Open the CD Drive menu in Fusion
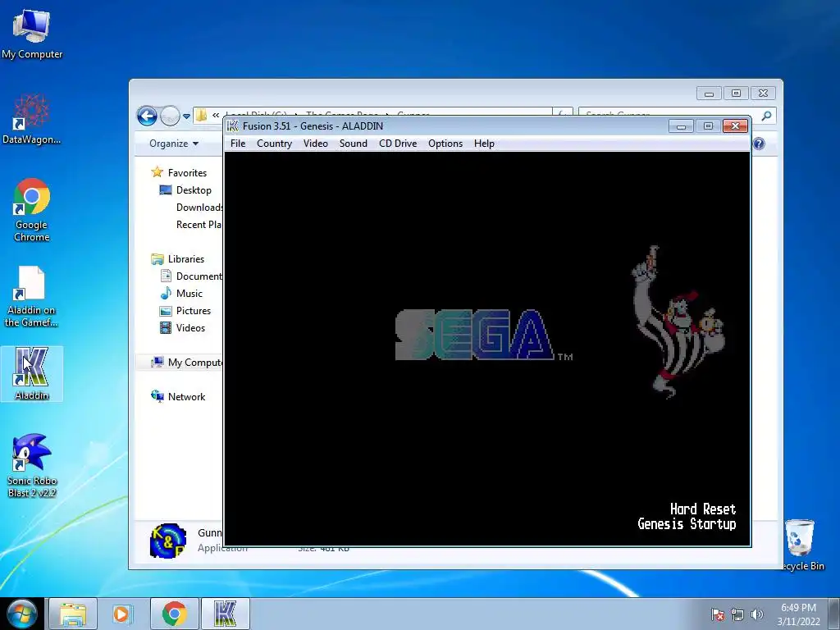 click(x=398, y=144)
